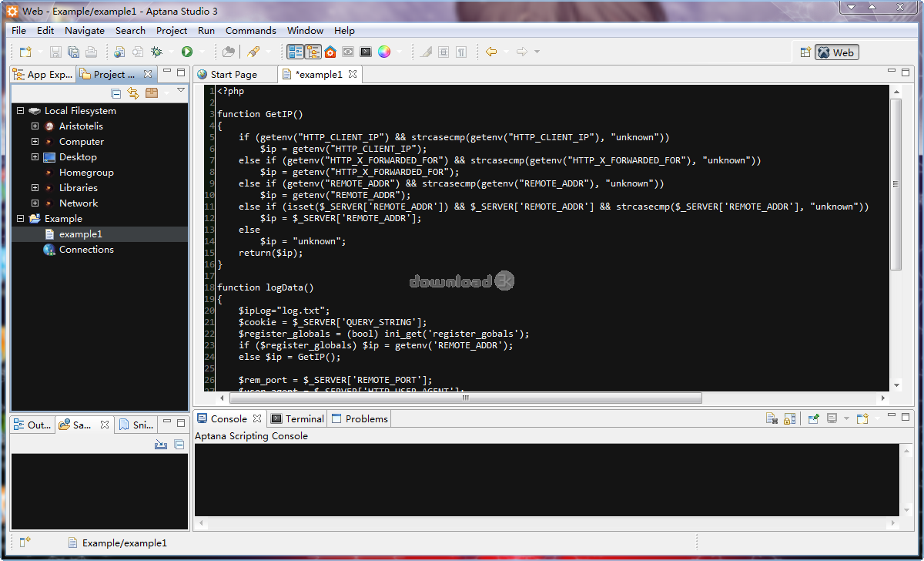This screenshot has width=924, height=561.
Task: Click the terminal icon in toolbar
Action: click(x=366, y=52)
